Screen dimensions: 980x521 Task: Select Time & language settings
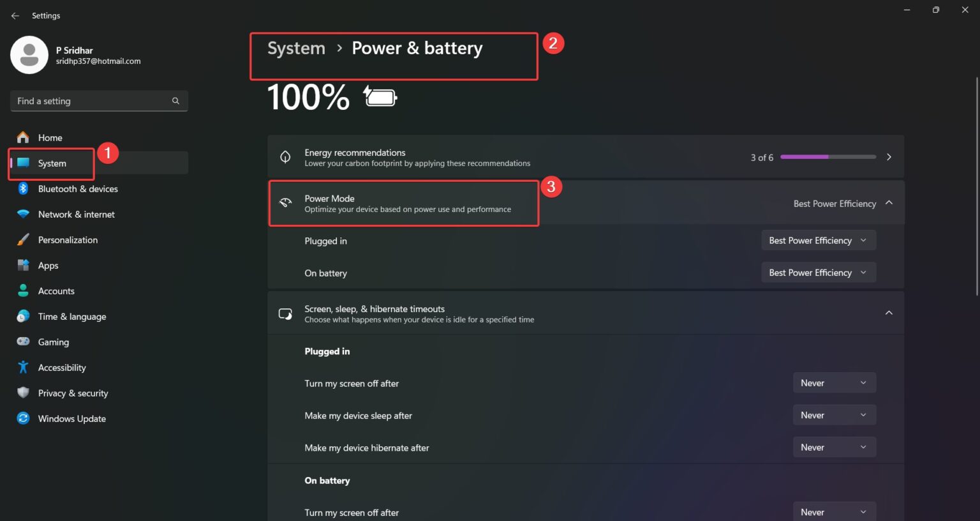coord(72,316)
